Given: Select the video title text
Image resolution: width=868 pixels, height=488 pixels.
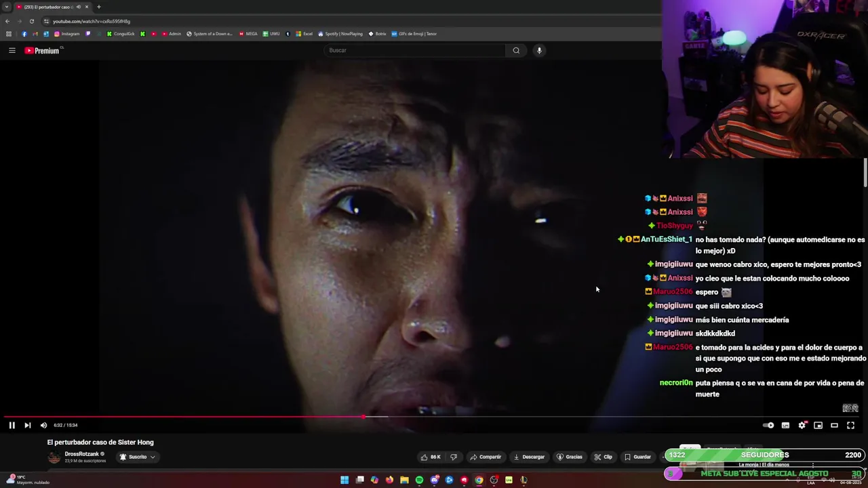Looking at the screenshot, I should [100, 443].
